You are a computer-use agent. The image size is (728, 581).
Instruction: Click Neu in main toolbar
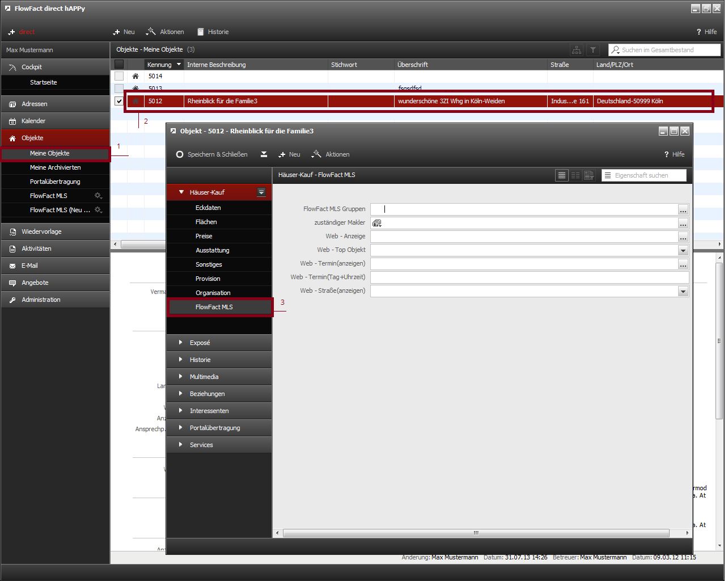(x=124, y=32)
